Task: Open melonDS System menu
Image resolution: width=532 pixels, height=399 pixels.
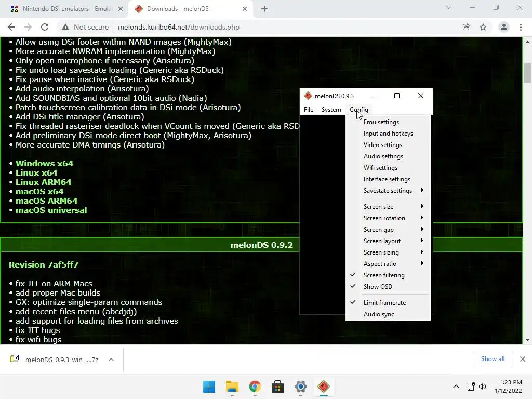Action: click(x=331, y=110)
